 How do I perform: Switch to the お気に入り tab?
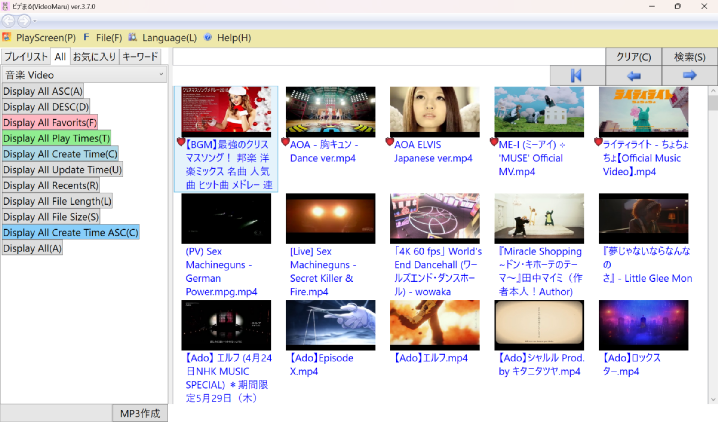click(x=93, y=57)
